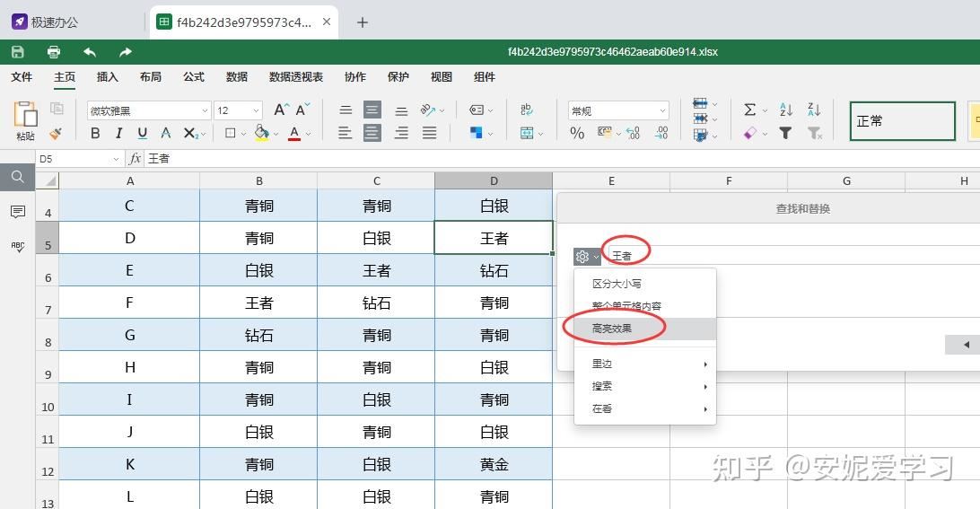Image resolution: width=980 pixels, height=509 pixels.
Task: Select the format painter brush
Action: [x=56, y=133]
